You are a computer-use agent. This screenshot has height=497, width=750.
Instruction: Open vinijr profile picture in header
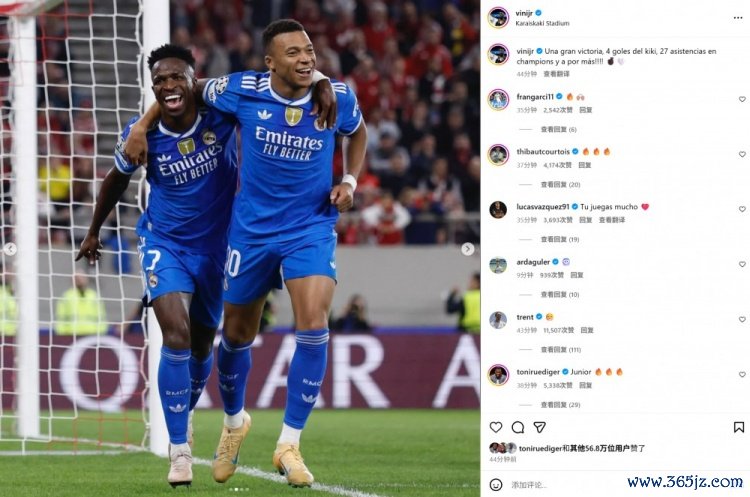pos(498,18)
